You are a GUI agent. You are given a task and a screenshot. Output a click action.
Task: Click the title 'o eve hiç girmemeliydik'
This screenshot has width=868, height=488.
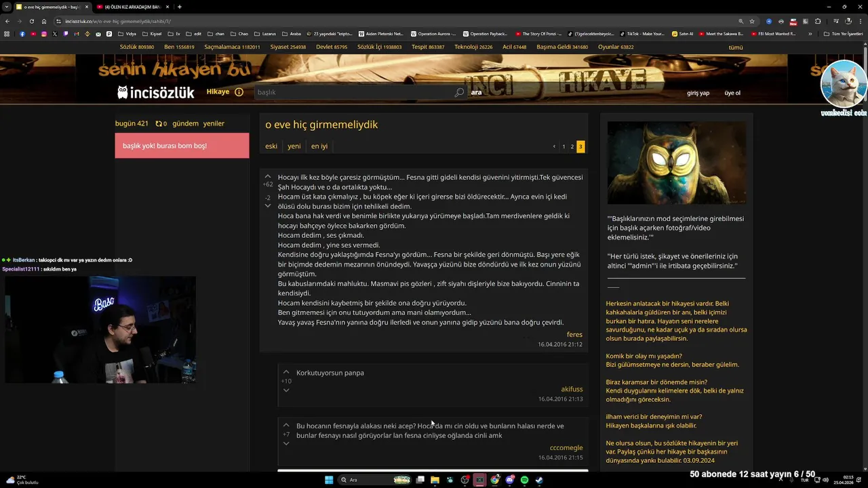pyautogui.click(x=321, y=125)
